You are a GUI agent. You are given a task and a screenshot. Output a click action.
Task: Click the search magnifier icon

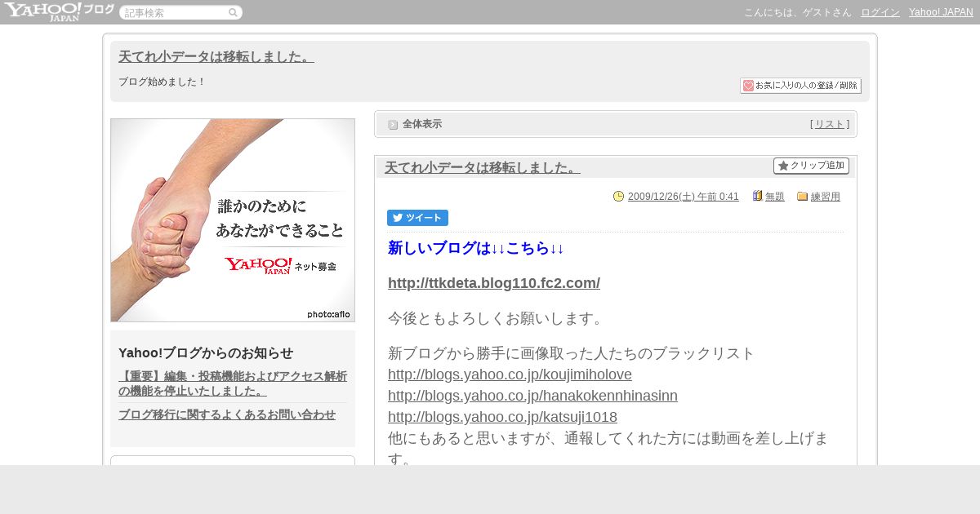tap(233, 12)
